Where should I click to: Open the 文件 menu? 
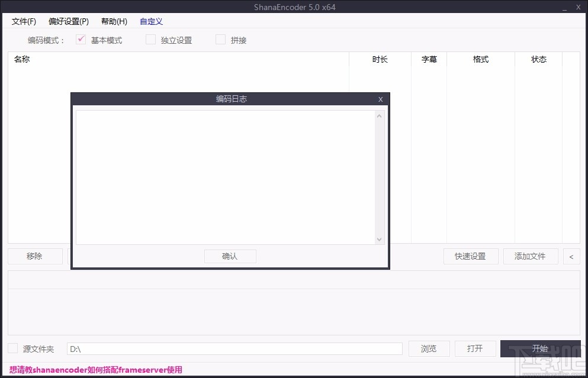tap(23, 21)
